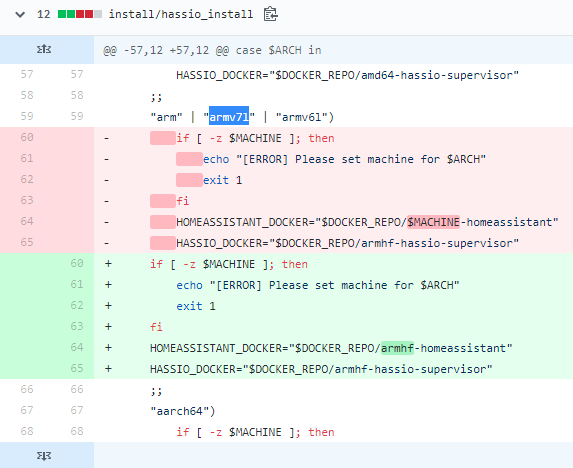Expand hidden lines above the hunk header
This screenshot has width=573, height=468.
(44, 49)
